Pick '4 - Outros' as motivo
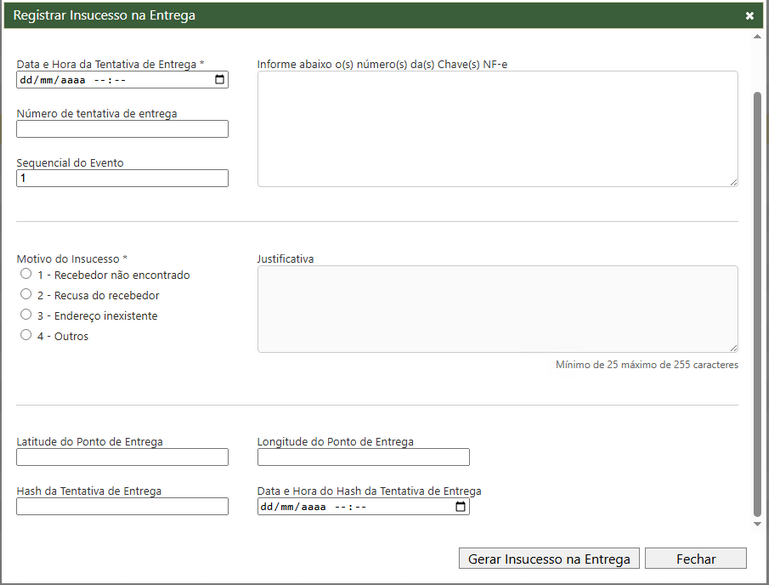The width and height of the screenshot is (769, 585). pyautogui.click(x=26, y=336)
